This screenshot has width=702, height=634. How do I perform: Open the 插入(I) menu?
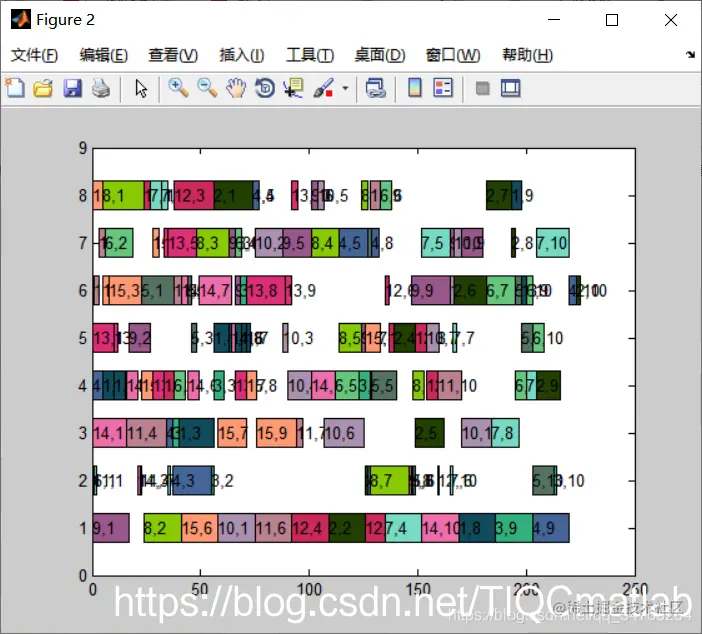point(242,55)
